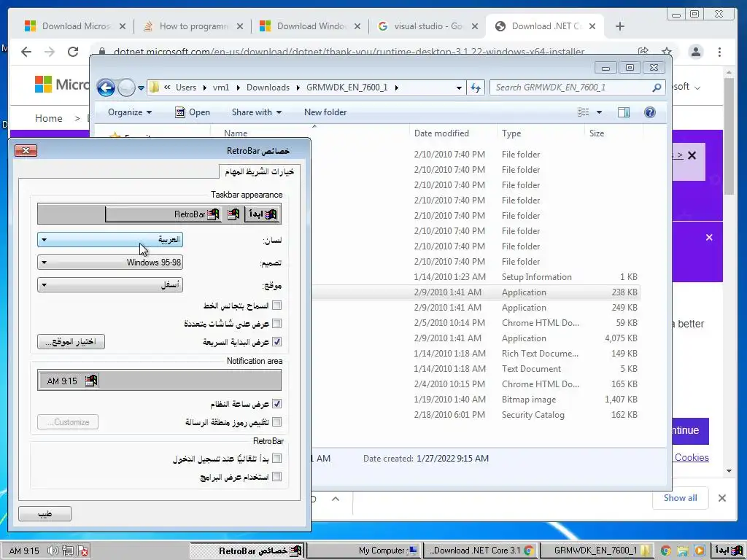The height and width of the screenshot is (560, 747).
Task: Open the position dropdown showing أسفل
Action: tap(110, 285)
